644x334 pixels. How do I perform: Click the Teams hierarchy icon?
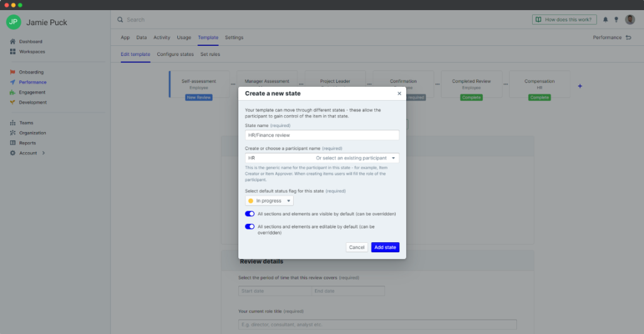[x=13, y=123]
